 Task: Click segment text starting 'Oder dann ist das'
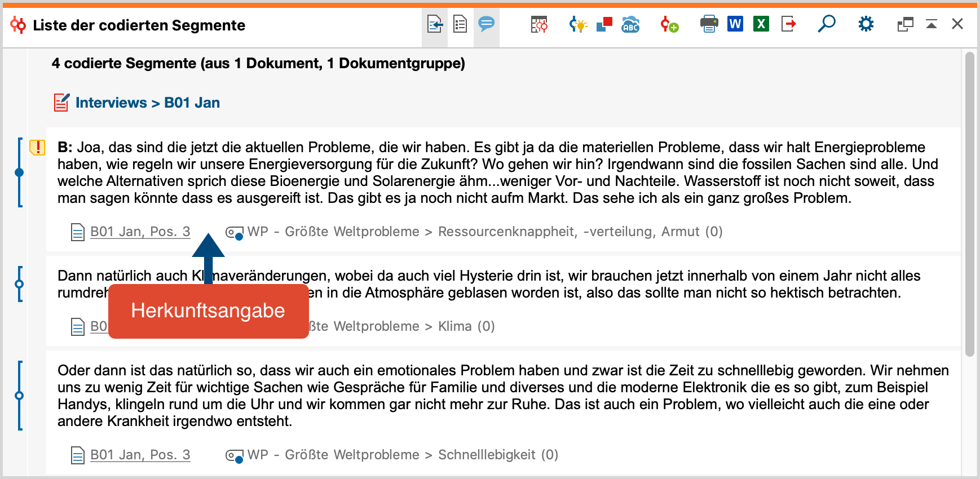pos(503,396)
